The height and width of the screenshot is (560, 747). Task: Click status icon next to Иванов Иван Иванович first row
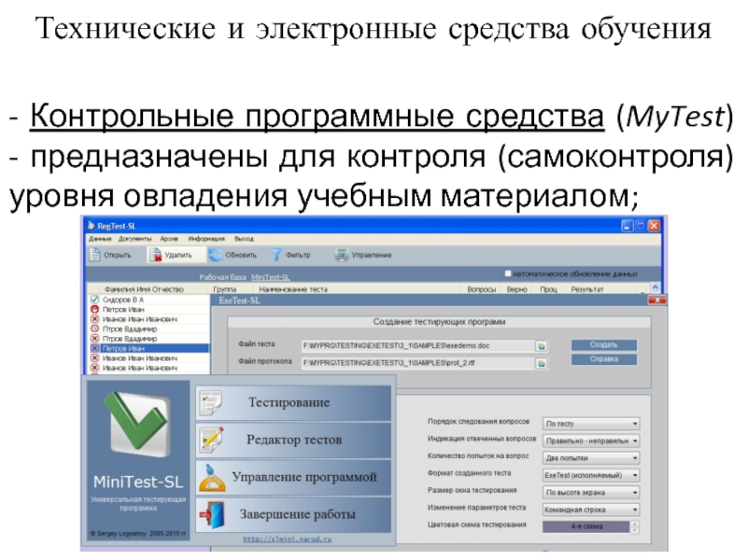click(94, 319)
